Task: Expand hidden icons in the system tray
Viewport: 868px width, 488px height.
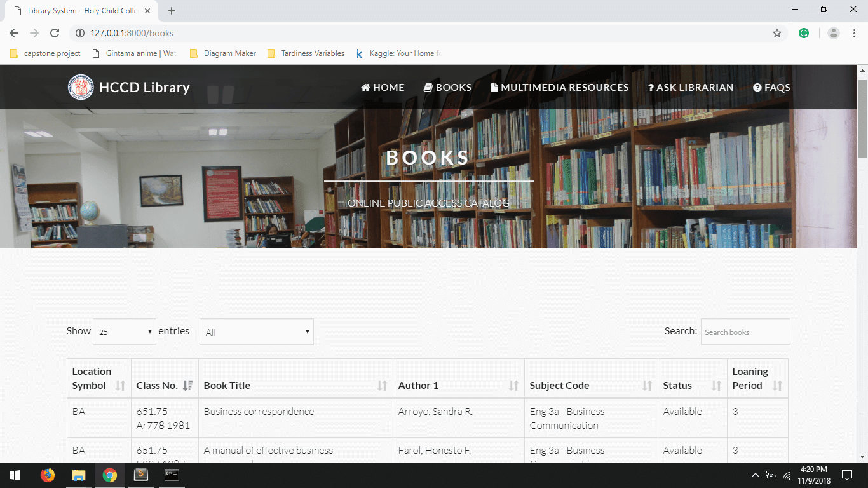Action: [x=756, y=475]
